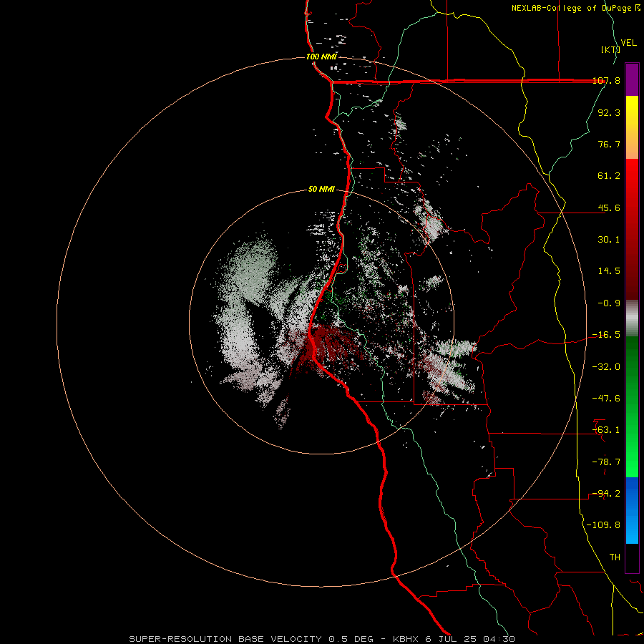
Task: Click the [KT] units label
Action: (x=610, y=49)
